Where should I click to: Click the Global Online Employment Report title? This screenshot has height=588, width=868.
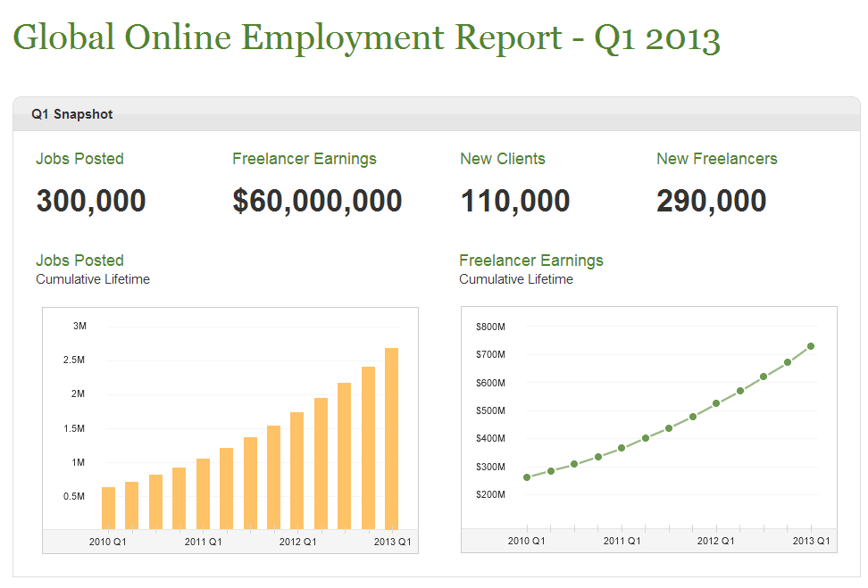click(366, 37)
